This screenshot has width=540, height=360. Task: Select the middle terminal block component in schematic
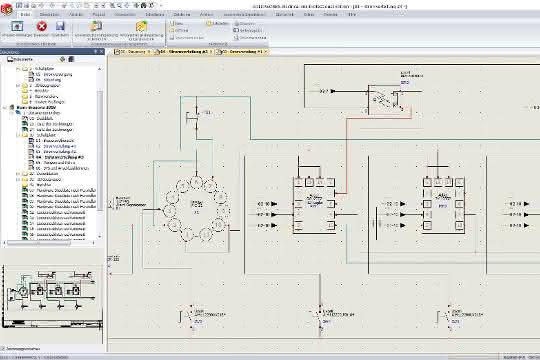pos(314,205)
